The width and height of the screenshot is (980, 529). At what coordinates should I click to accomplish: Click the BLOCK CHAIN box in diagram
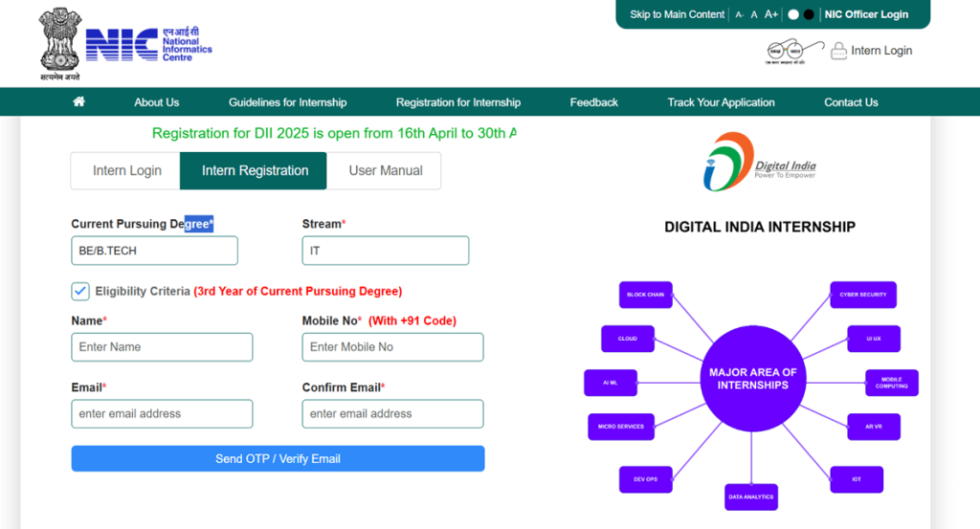point(646,295)
